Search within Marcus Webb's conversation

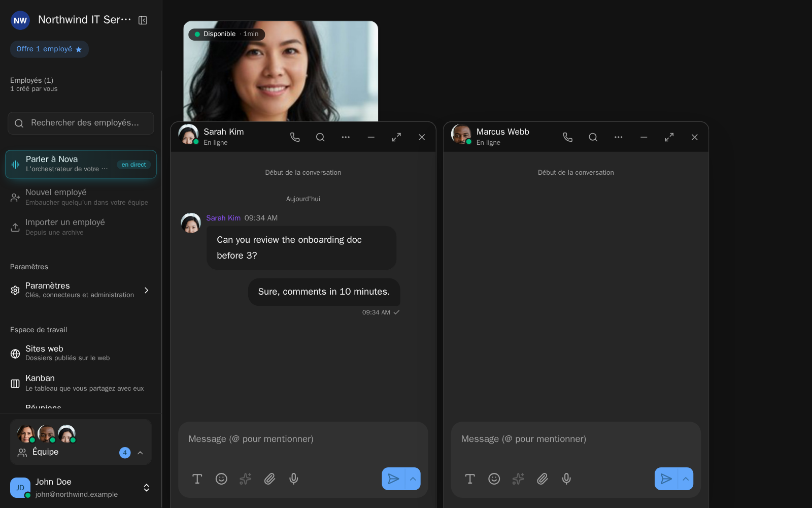pyautogui.click(x=593, y=137)
